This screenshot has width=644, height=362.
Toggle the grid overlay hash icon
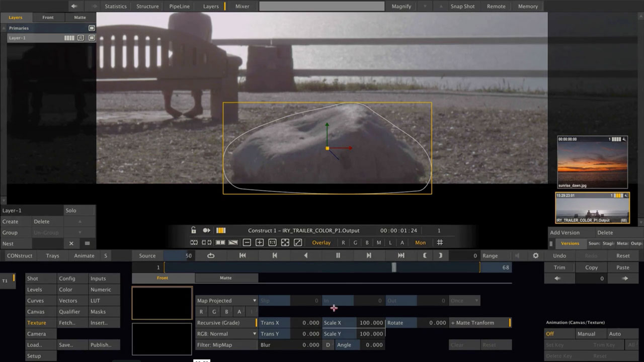440,242
